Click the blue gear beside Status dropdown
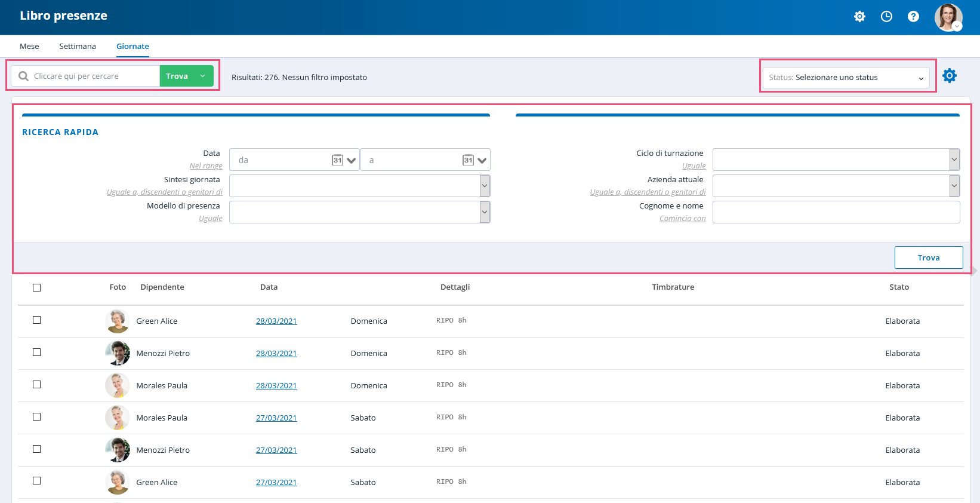The width and height of the screenshot is (980, 503). point(950,76)
